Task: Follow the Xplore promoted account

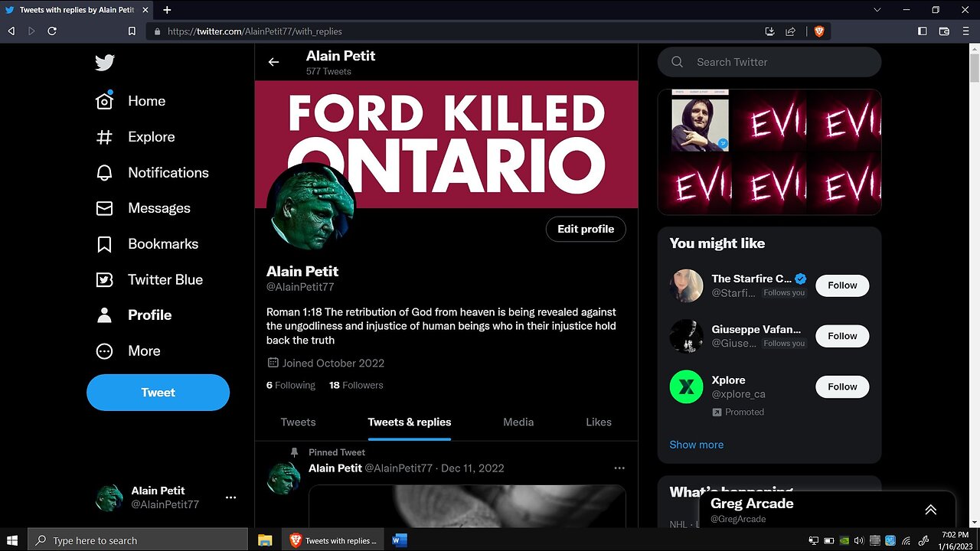Action: 842,386
